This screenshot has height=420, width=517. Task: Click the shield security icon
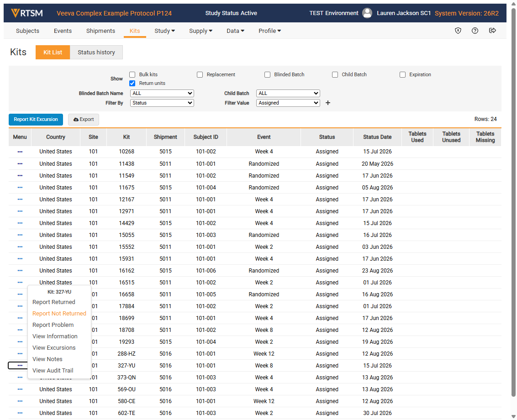point(458,31)
